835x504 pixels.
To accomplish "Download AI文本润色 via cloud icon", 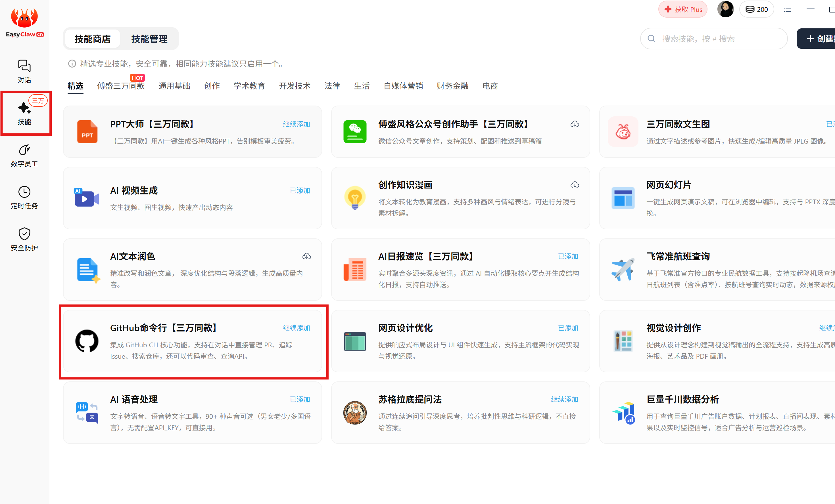I will pyautogui.click(x=306, y=257).
